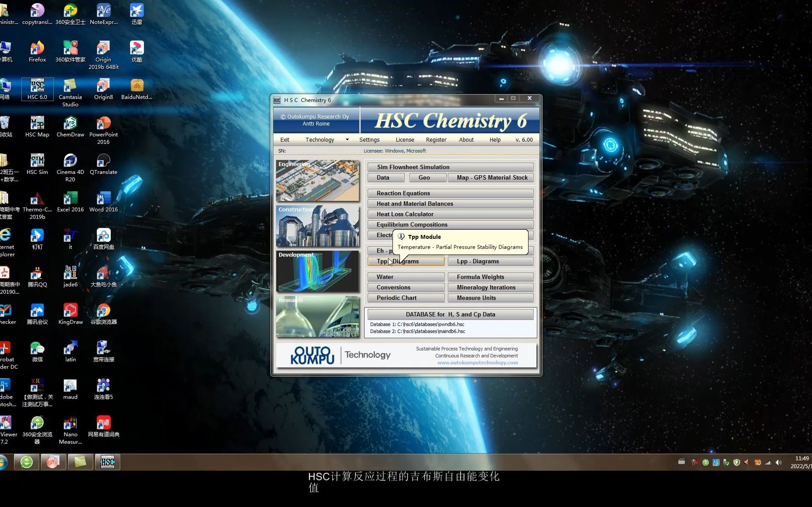
Task: Select the 钉钉 desktop icon
Action: 37,239
